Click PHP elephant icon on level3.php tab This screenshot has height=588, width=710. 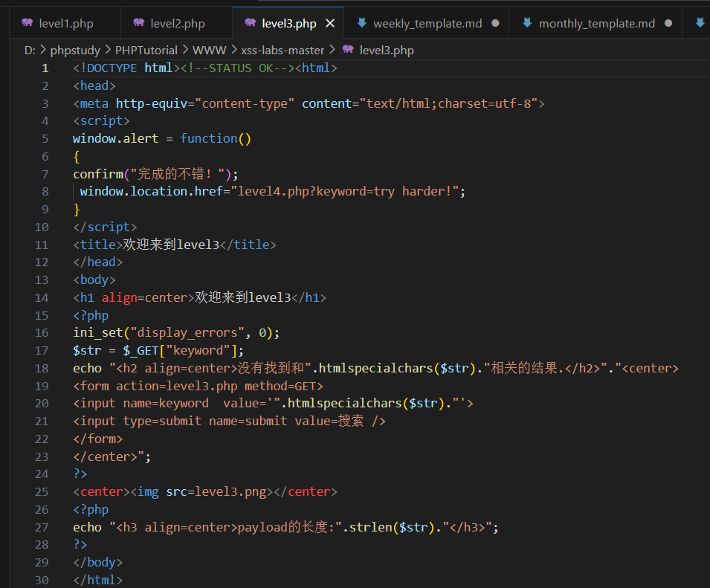(250, 22)
